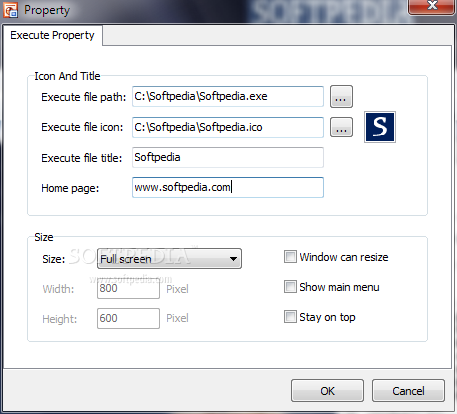Click the 'Icon And Title' group label
This screenshot has width=457, height=414.
coord(67,76)
